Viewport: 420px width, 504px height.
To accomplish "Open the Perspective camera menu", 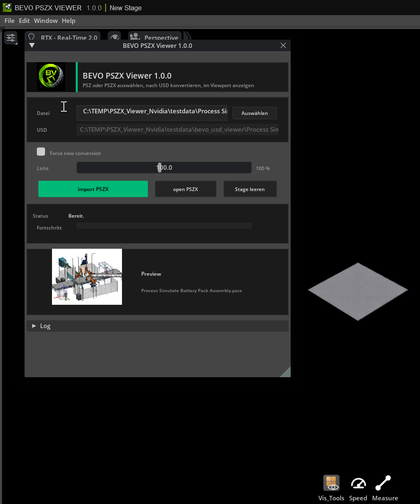I will tap(155, 36).
